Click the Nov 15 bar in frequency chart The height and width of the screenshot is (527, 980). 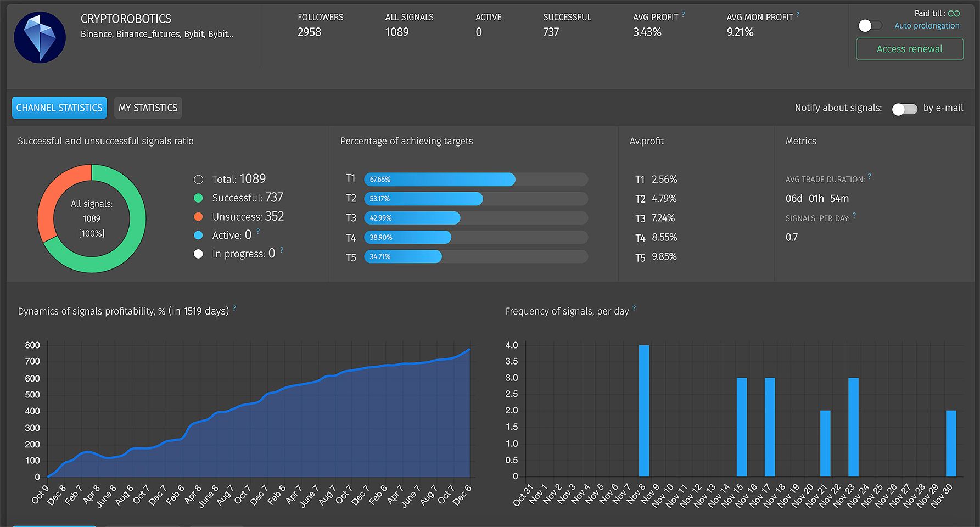coord(742,427)
